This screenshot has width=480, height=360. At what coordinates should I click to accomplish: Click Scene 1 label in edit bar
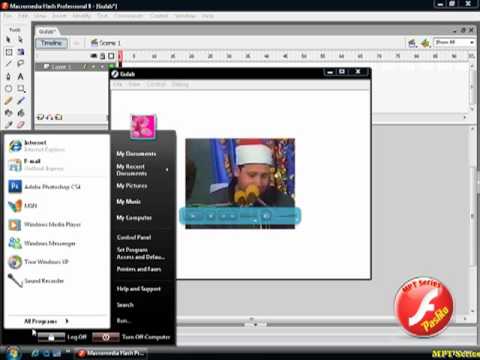coord(109,43)
